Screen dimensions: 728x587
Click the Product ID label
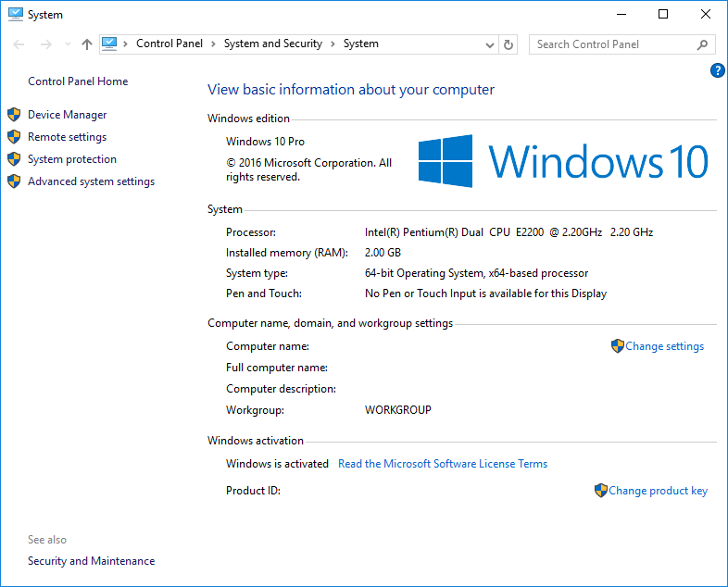coord(253,491)
